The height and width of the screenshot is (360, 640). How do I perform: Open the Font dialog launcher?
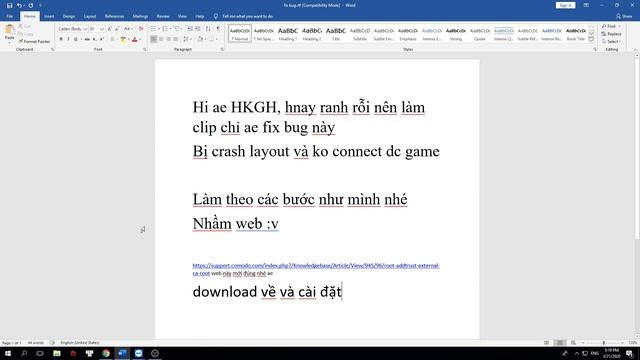coord(144,49)
